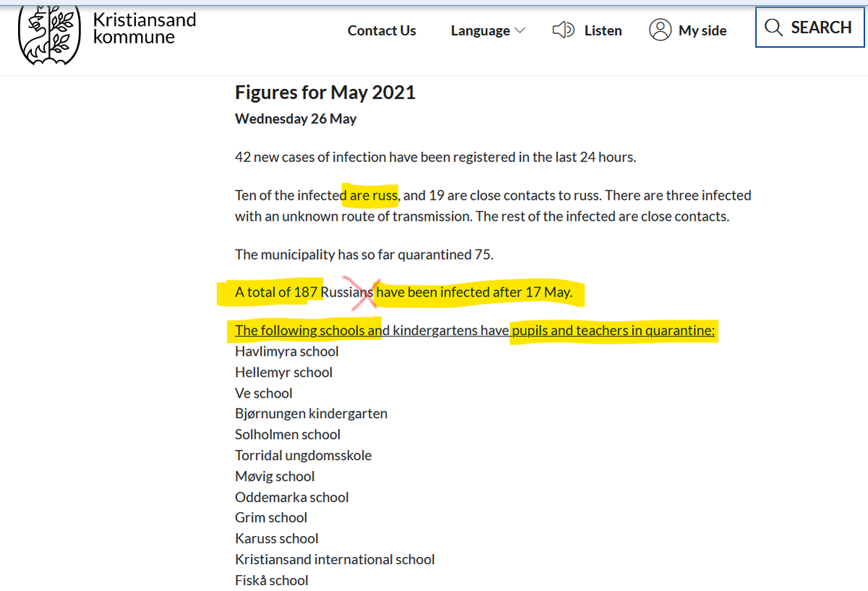Click the Figures for May 2021 heading
868x591 pixels.
[x=325, y=93]
